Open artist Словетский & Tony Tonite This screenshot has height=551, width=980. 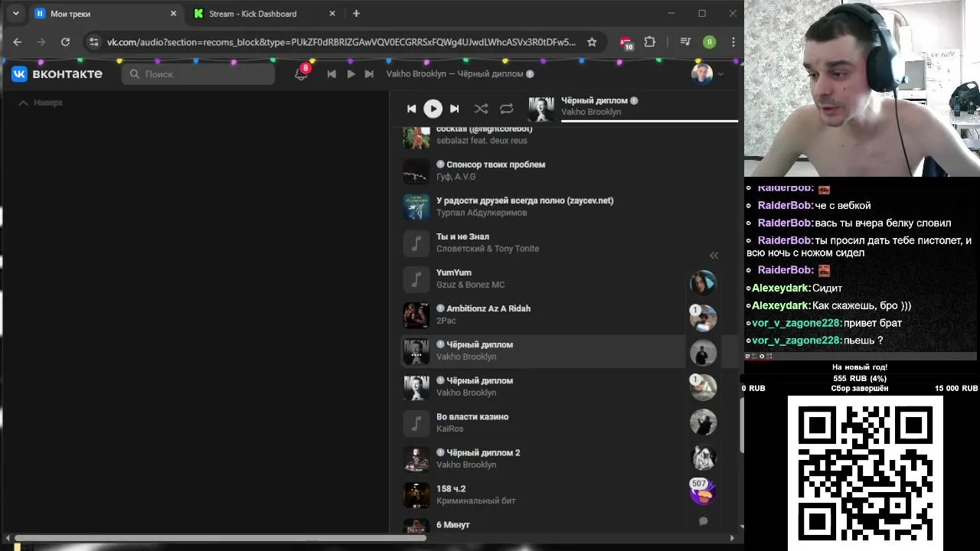click(488, 249)
